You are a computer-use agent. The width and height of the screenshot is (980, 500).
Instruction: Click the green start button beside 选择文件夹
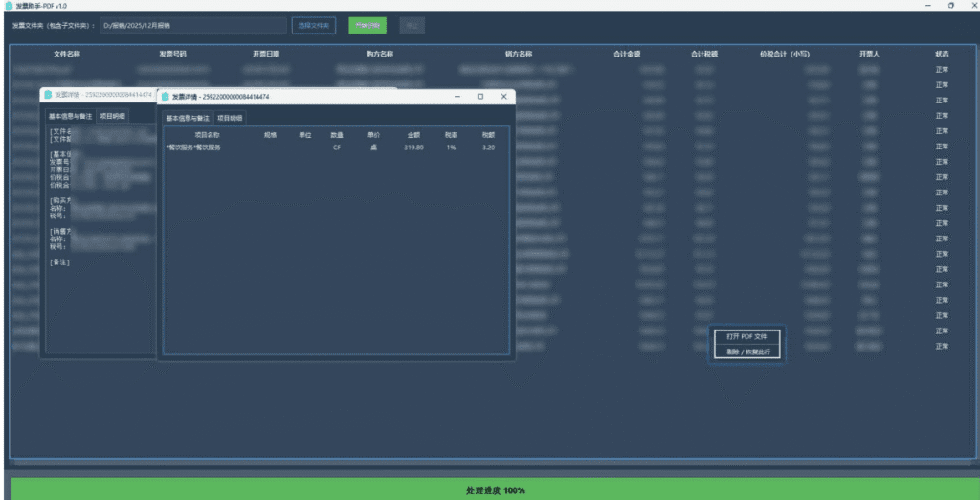[367, 25]
